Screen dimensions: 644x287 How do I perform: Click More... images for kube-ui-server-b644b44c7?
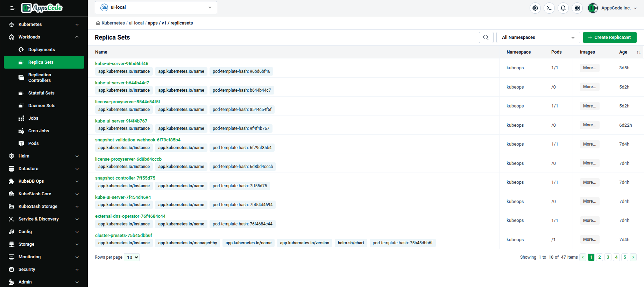(x=590, y=87)
